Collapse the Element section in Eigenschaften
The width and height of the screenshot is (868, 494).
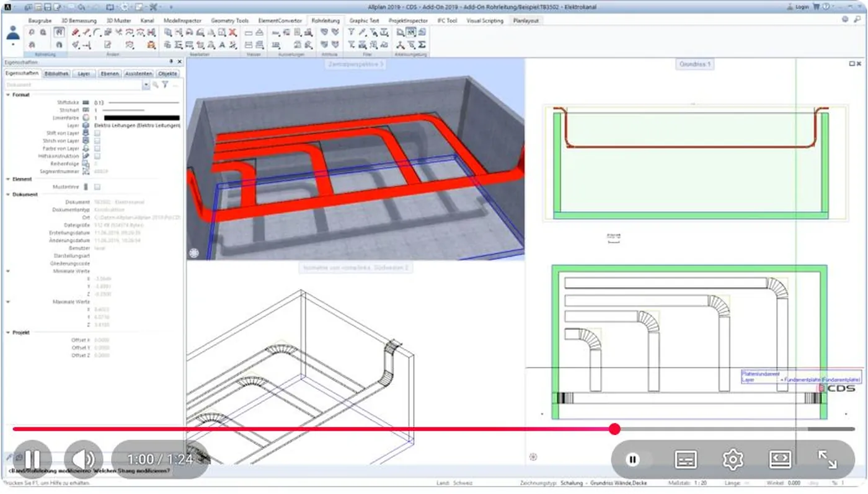coord(8,179)
